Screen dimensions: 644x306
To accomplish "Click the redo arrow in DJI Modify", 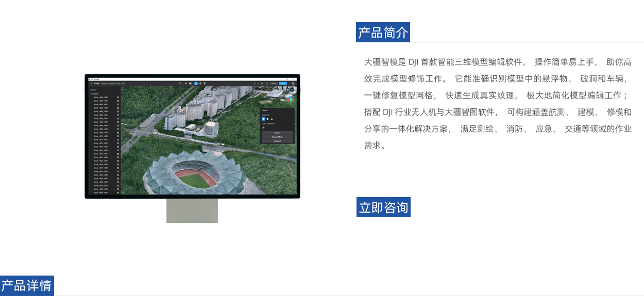I will click(259, 83).
